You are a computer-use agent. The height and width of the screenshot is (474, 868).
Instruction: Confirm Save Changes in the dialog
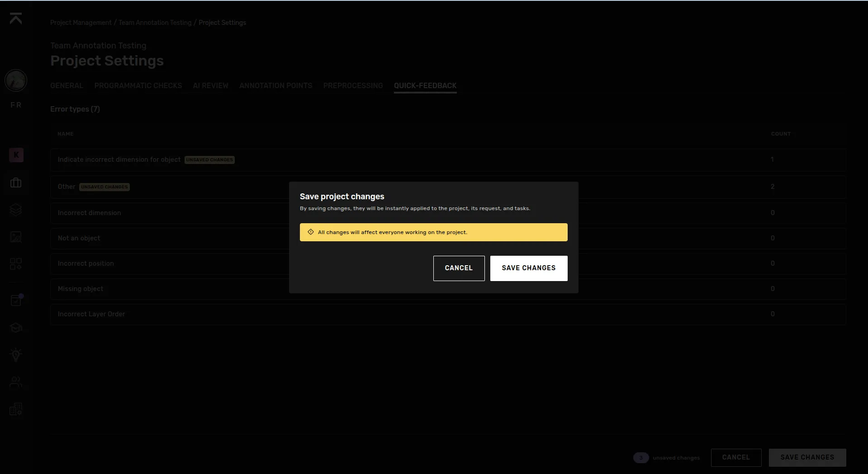click(x=529, y=268)
